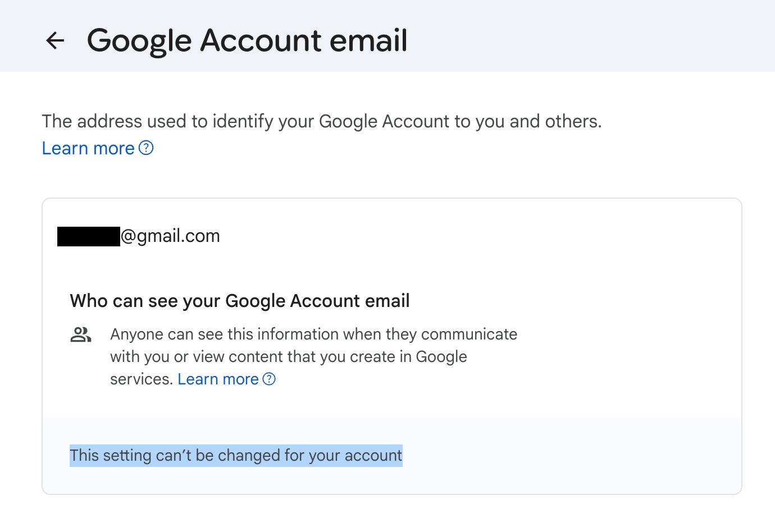Click the highlighted 'This setting can't be changed' text
Image resolution: width=775 pixels, height=532 pixels.
236,455
